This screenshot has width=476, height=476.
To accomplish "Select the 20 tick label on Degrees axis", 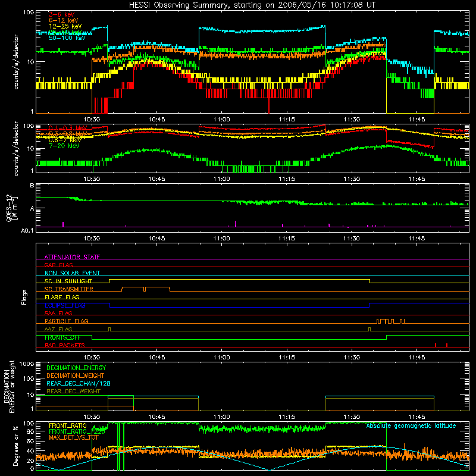I will tap(30, 461).
